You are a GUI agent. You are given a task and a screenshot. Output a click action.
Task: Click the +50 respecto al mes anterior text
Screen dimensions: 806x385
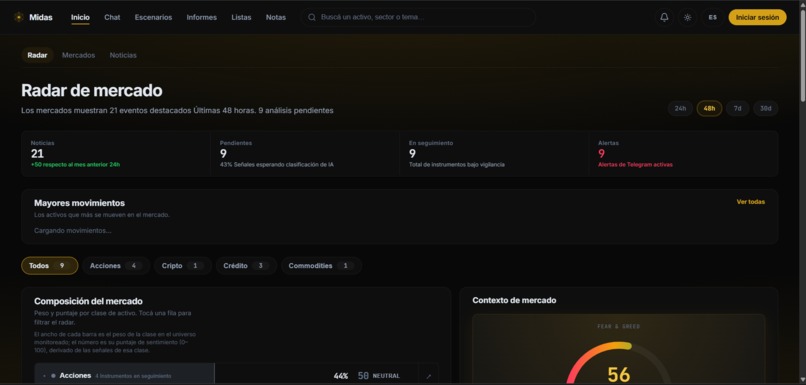coord(75,164)
